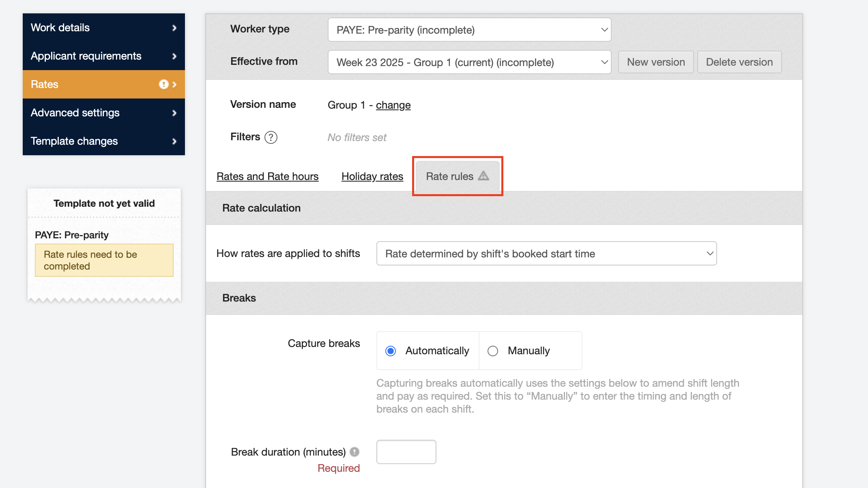Click the Rate rules need completing notice
This screenshot has height=488, width=868.
coord(104,260)
